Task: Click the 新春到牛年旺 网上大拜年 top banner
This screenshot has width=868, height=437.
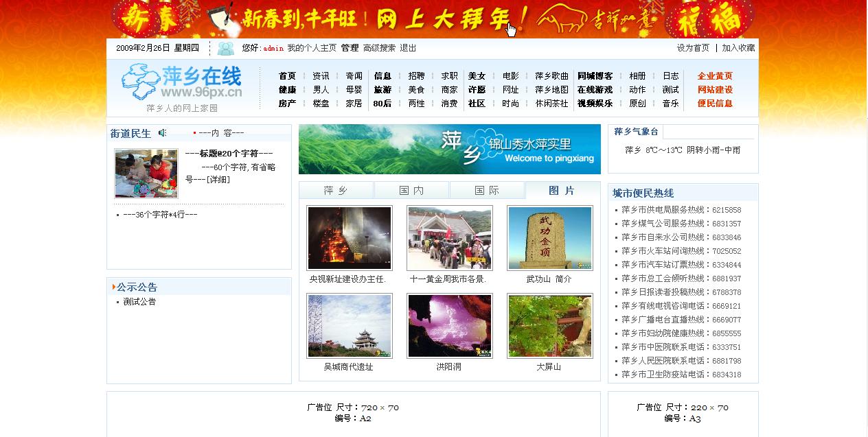Action: 433,19
